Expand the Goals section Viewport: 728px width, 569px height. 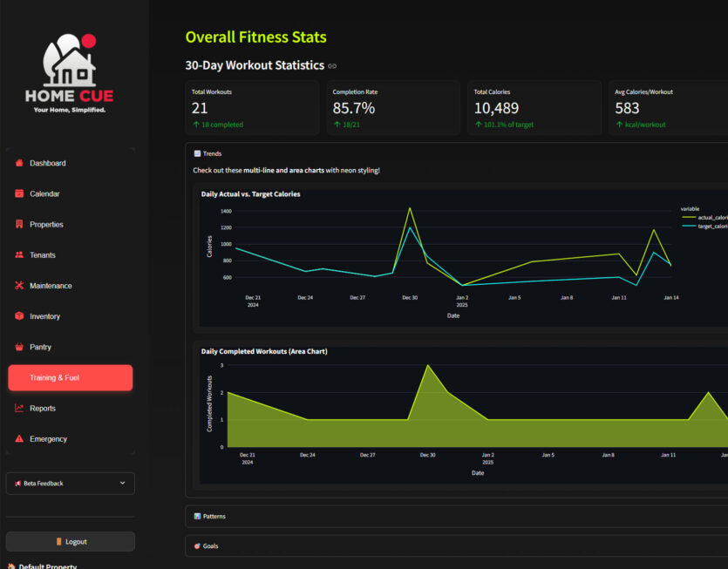point(209,545)
